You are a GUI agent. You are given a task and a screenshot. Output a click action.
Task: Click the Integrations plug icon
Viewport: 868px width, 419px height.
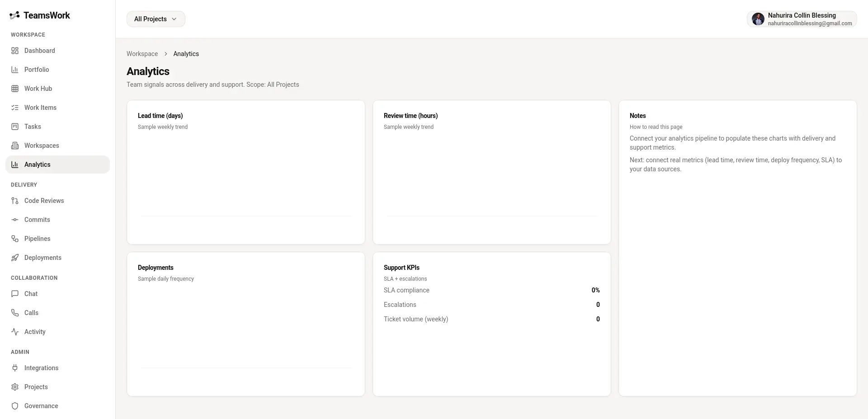click(x=15, y=368)
